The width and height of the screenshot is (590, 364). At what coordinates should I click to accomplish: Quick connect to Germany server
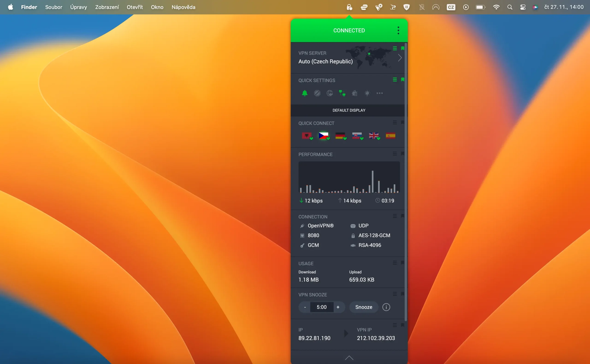(340, 136)
